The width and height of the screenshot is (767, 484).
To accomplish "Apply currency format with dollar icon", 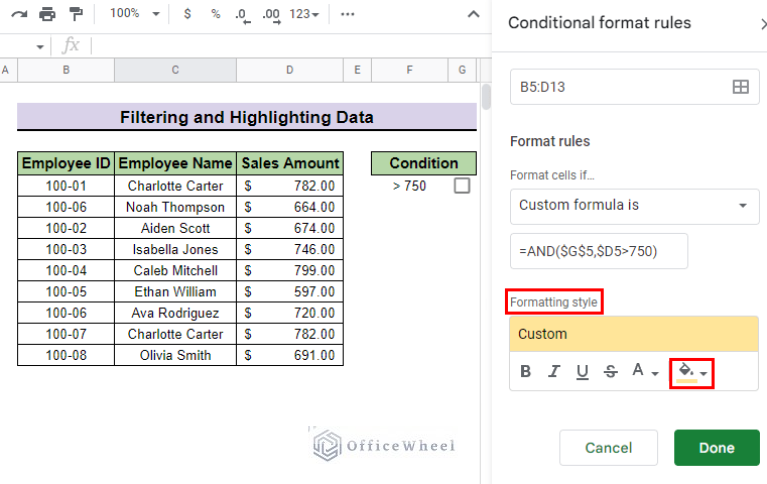I will pyautogui.click(x=187, y=14).
